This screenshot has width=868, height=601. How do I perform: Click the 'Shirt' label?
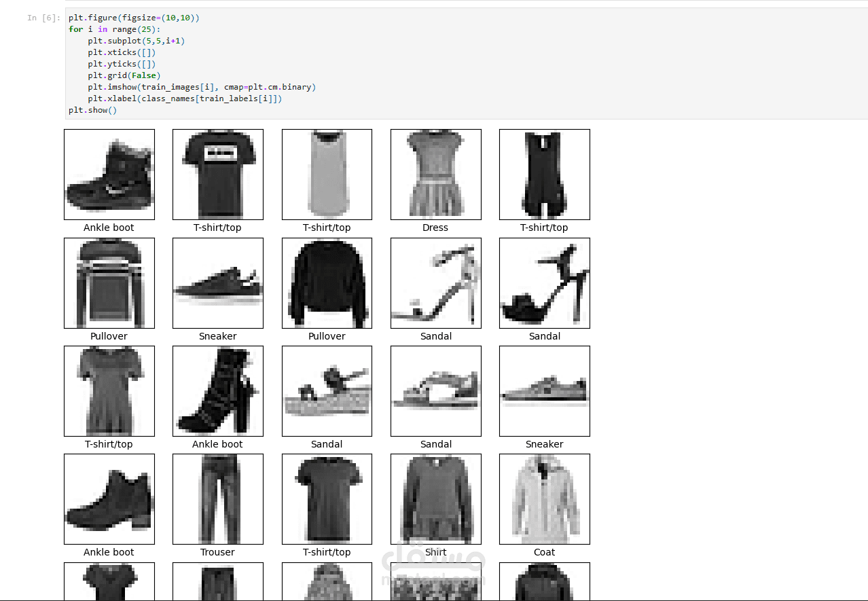435,552
